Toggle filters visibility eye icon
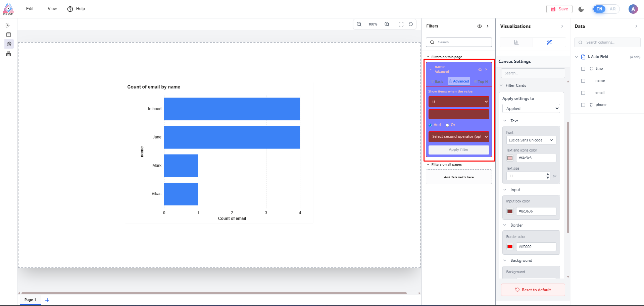This screenshot has width=644, height=306. (x=480, y=26)
